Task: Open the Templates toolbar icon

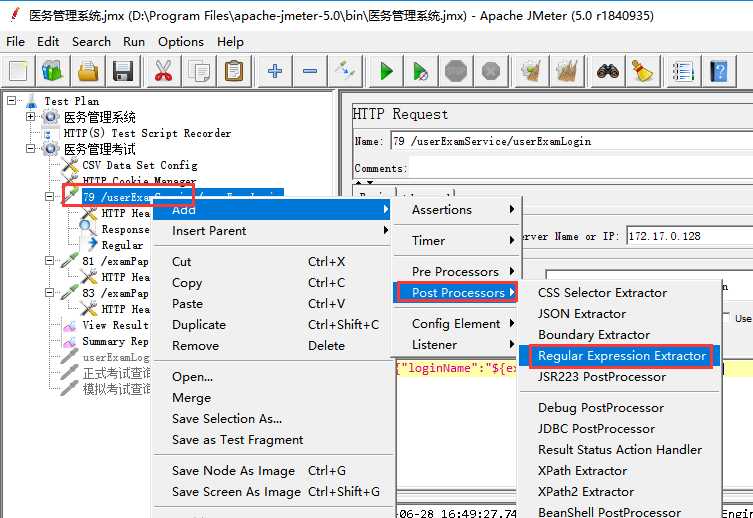Action: (52, 72)
